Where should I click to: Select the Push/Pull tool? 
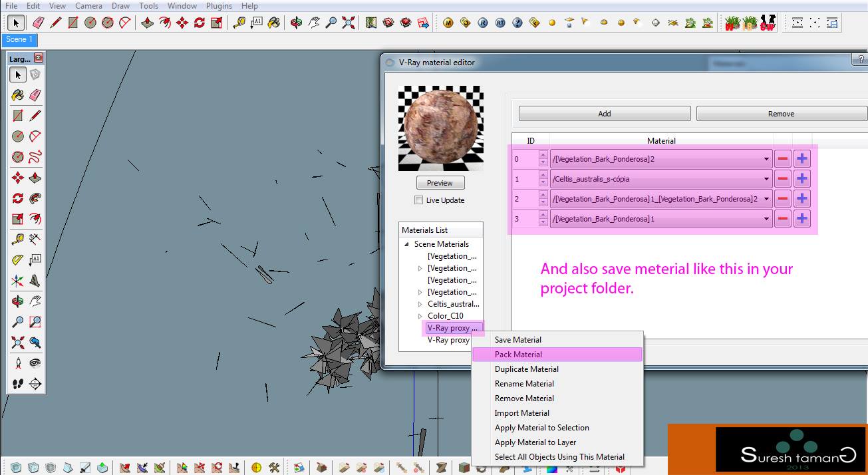37,177
